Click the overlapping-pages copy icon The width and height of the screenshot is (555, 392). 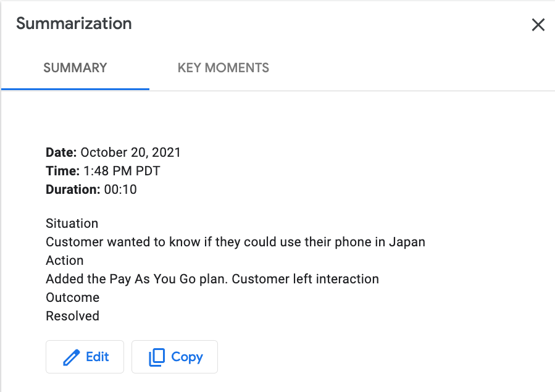coord(157,357)
